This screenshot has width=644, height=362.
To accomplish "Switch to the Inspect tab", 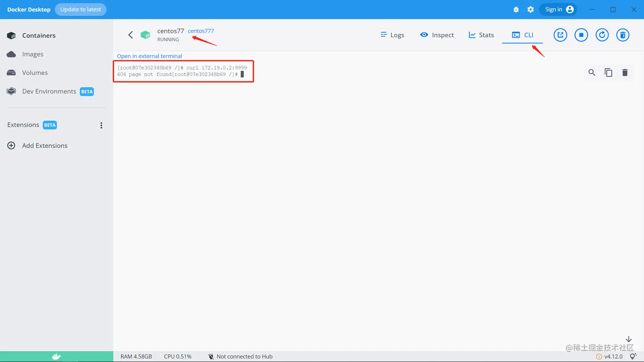I will pos(437,35).
